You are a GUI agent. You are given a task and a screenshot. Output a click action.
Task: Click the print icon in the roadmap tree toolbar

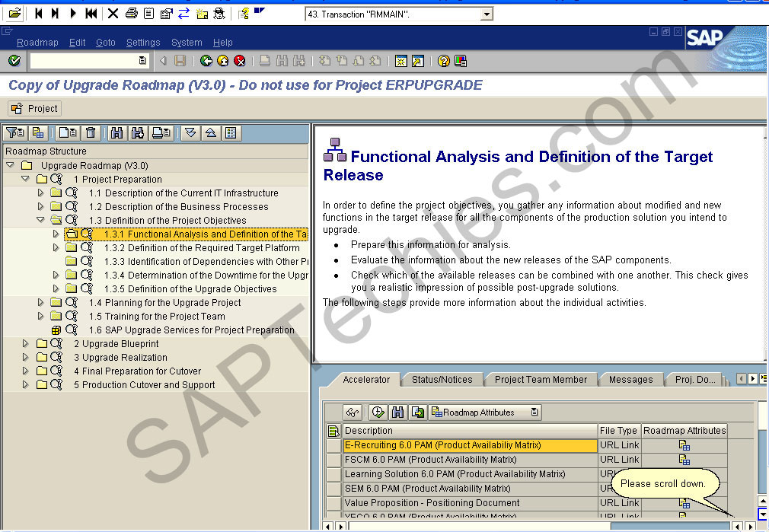[161, 132]
